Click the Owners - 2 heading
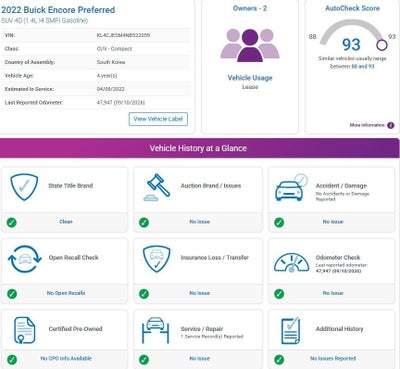400x369 pixels. coord(250,8)
